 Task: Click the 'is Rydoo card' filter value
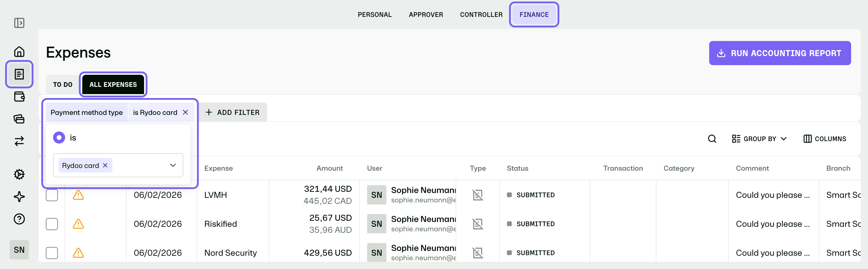(x=155, y=112)
